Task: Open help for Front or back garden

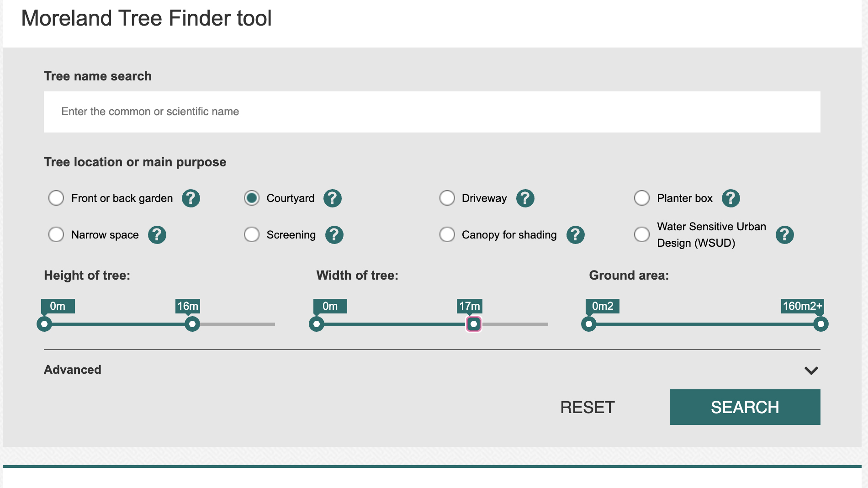Action: [191, 198]
